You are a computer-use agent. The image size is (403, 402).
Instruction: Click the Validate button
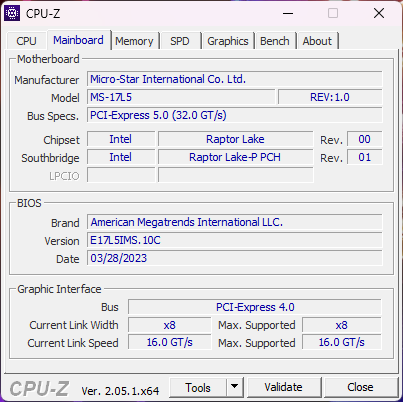point(284,387)
